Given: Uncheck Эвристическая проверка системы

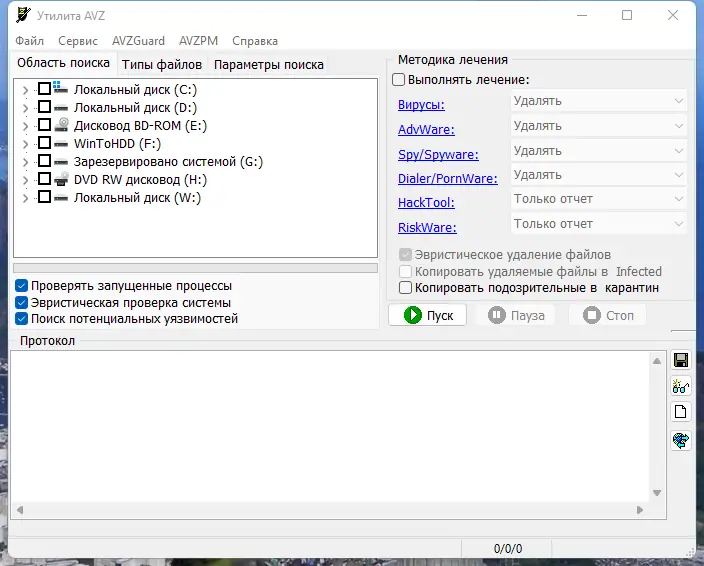Looking at the screenshot, I should [x=21, y=302].
